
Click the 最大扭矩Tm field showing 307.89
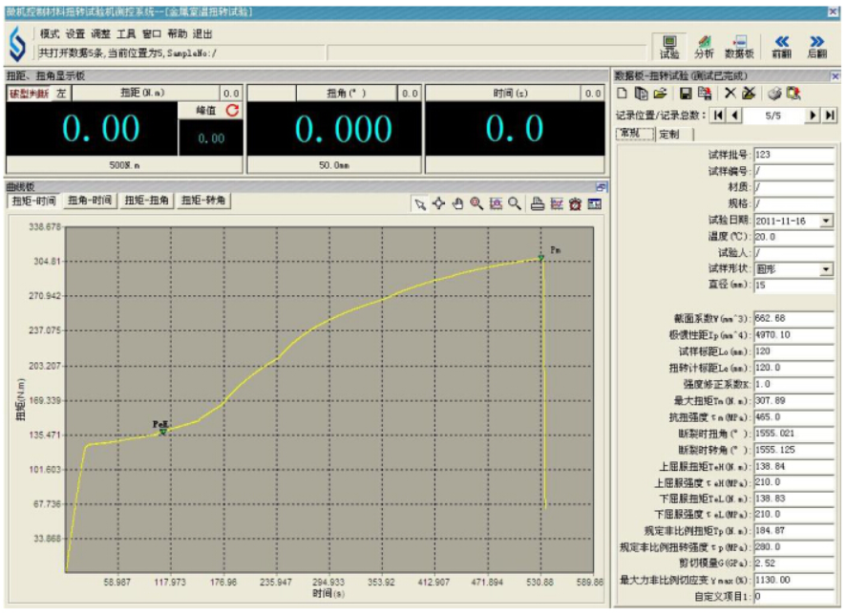(793, 400)
